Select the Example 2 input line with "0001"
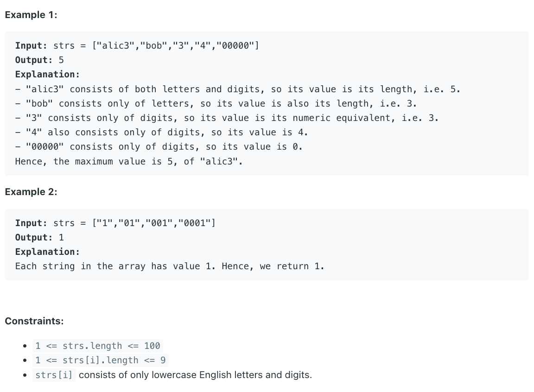The height and width of the screenshot is (392, 534). pyautogui.click(x=115, y=223)
